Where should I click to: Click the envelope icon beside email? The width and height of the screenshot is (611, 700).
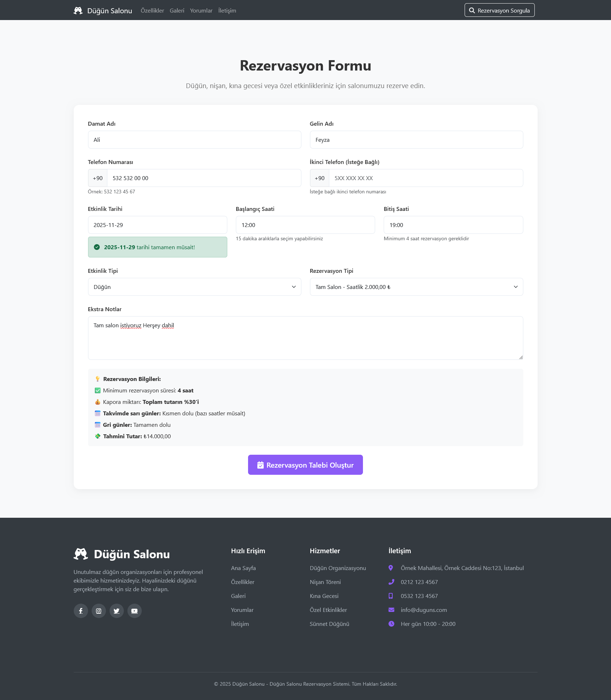391,610
